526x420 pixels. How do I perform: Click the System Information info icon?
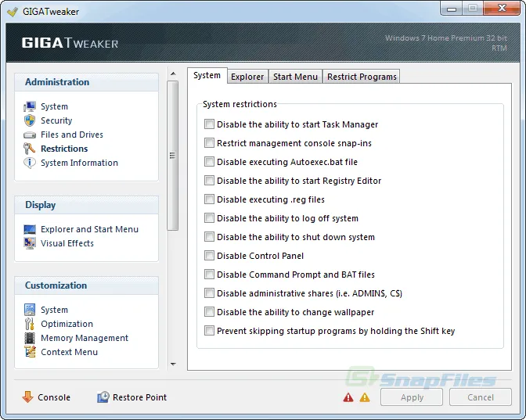(30, 163)
